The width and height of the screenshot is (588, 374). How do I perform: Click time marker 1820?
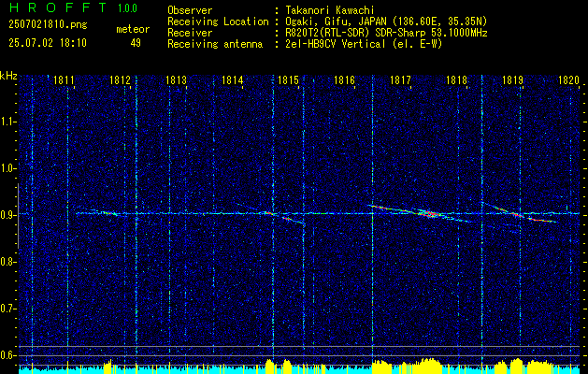tap(568, 80)
